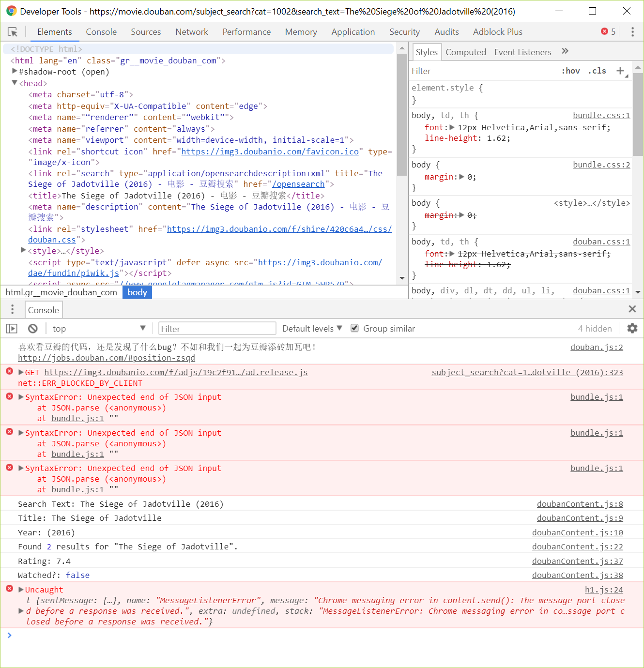Select the meta charset utf-8 line

point(80,94)
